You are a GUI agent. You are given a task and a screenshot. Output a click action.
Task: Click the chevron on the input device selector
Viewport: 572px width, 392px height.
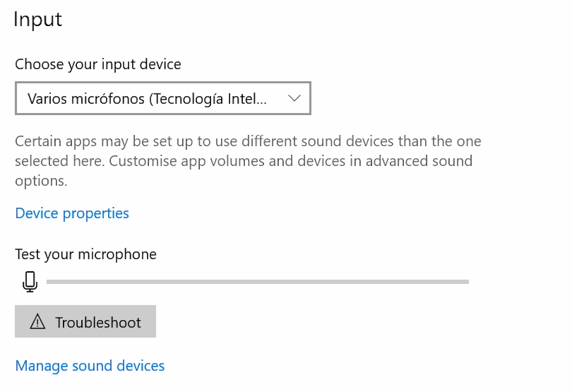(294, 98)
